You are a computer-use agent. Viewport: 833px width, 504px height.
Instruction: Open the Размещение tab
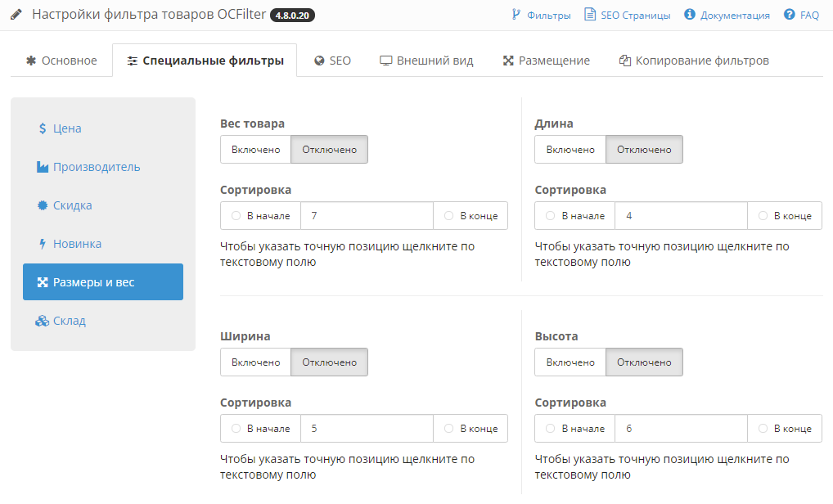tap(546, 61)
